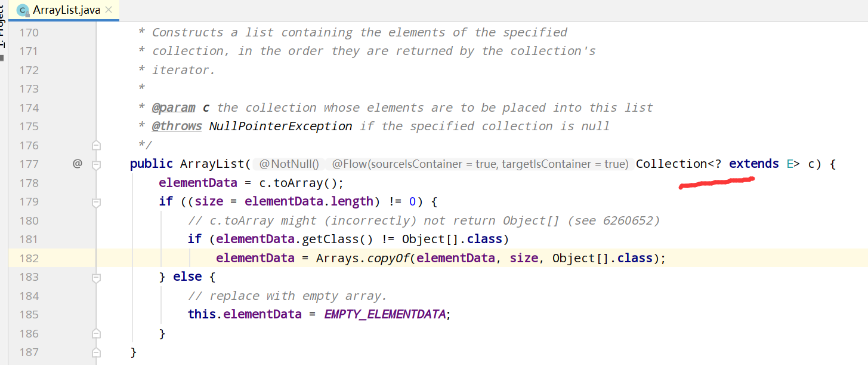The height and width of the screenshot is (365, 868).
Task: Collapse the if block fold at line 179
Action: click(x=96, y=201)
